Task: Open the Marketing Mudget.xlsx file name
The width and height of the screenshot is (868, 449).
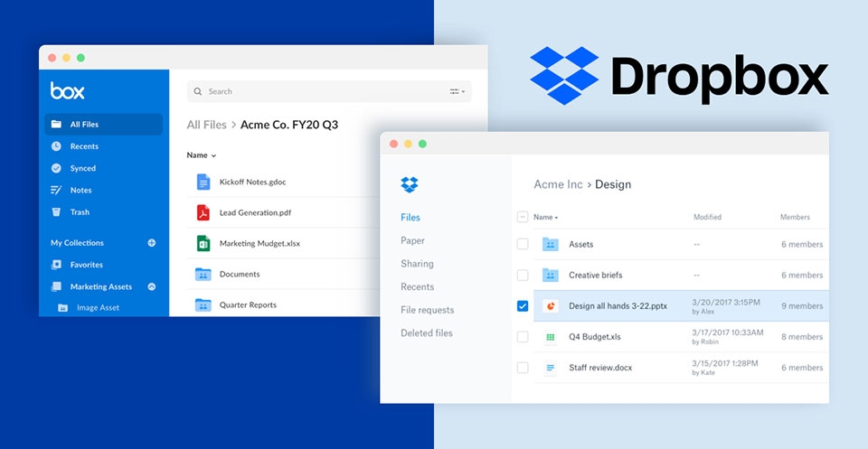Action: 259,243
